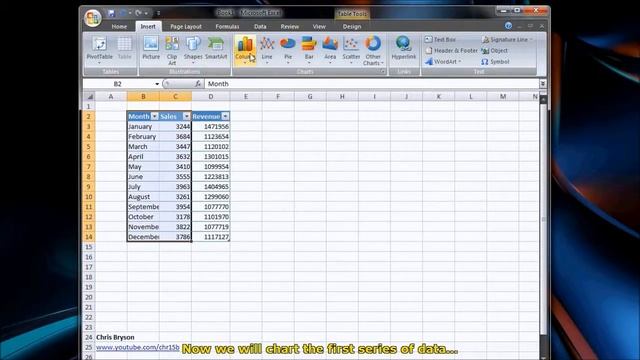Select the February cell
The width and height of the screenshot is (640, 360).
(x=143, y=136)
